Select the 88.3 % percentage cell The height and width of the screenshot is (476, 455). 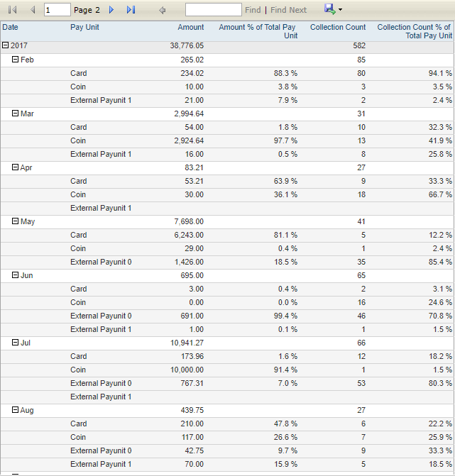pos(285,73)
